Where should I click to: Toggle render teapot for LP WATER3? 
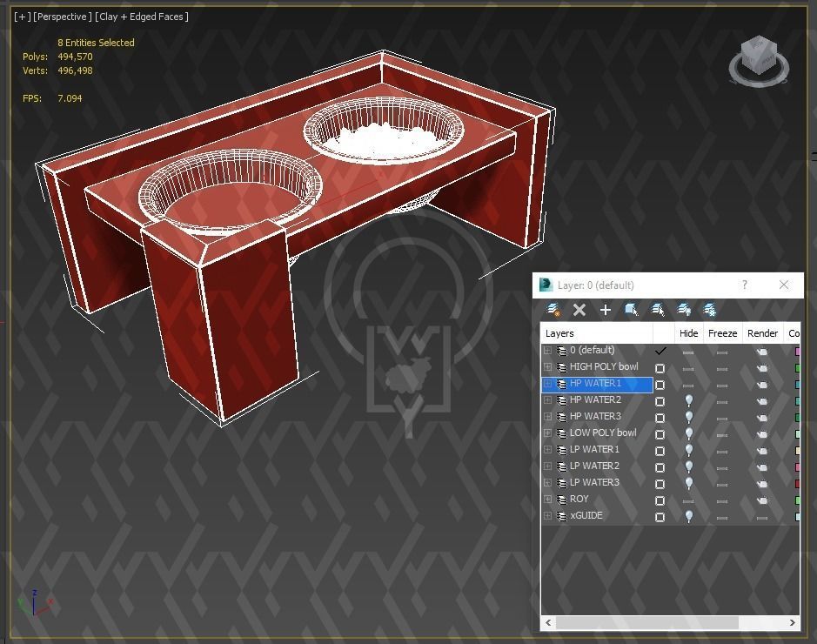(762, 484)
